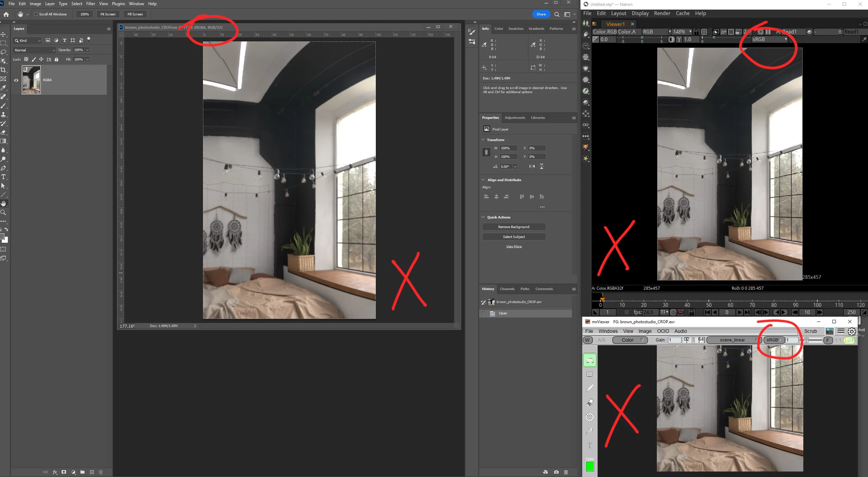The height and width of the screenshot is (477, 868).
Task: Select the Zoom tool in Photoshop toolbar
Action: point(3,213)
